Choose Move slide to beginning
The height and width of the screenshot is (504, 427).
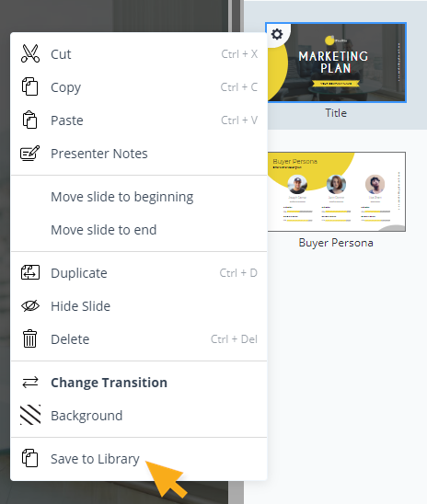[122, 197]
